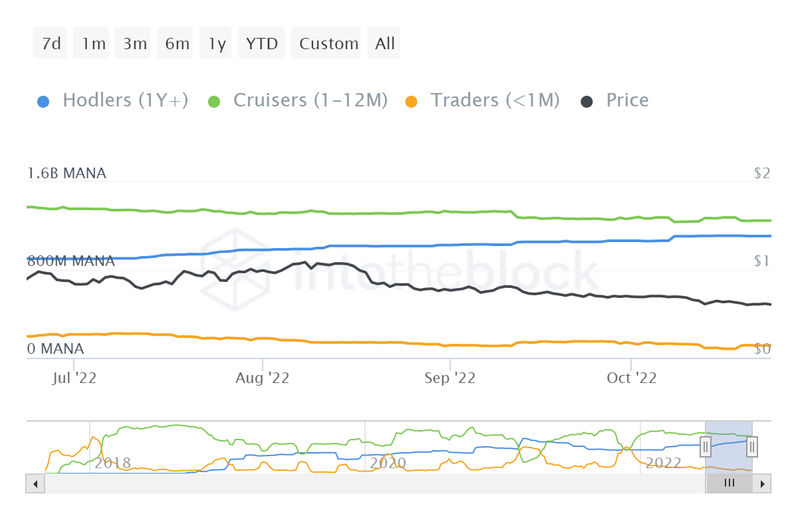
Task: Hide the Price series dark dot
Action: tap(587, 102)
